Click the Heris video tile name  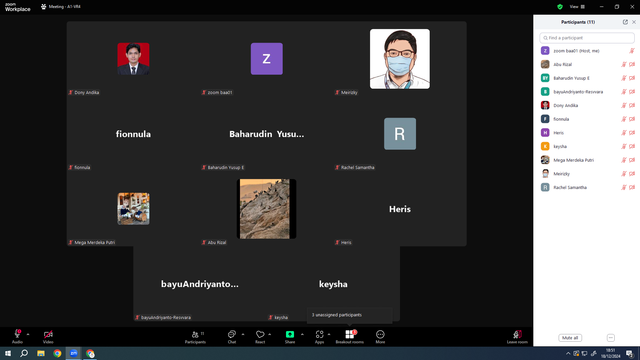point(400,209)
